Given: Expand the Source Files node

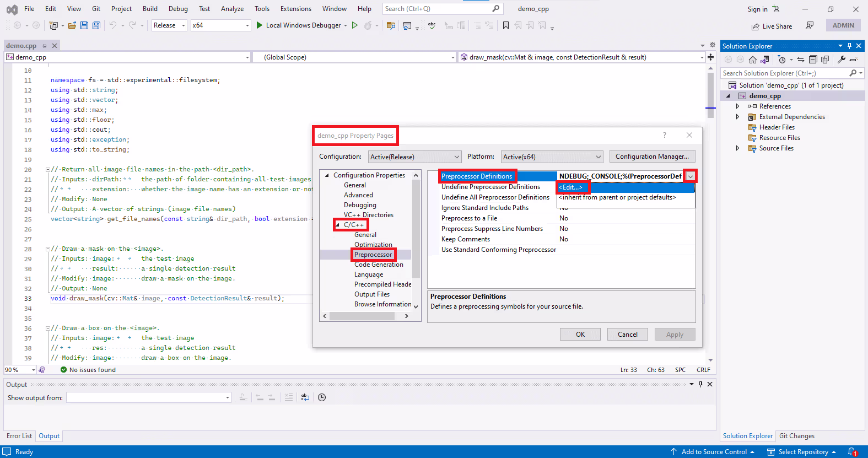Looking at the screenshot, I should 737,148.
